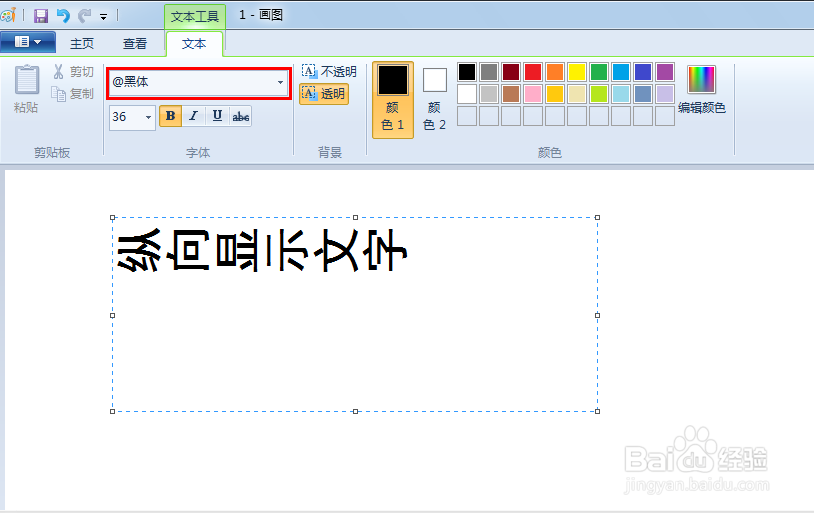Select the 文本 ribbon tab
This screenshot has width=814, height=513.
(194, 44)
